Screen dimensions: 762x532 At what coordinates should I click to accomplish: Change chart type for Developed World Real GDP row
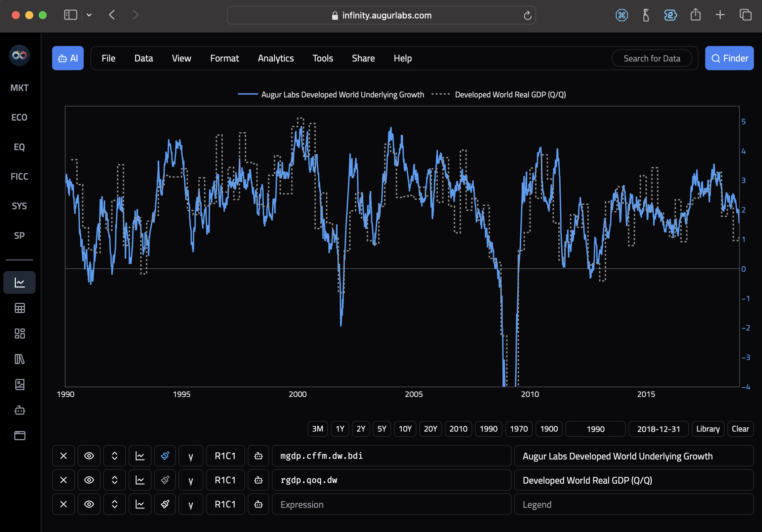140,480
